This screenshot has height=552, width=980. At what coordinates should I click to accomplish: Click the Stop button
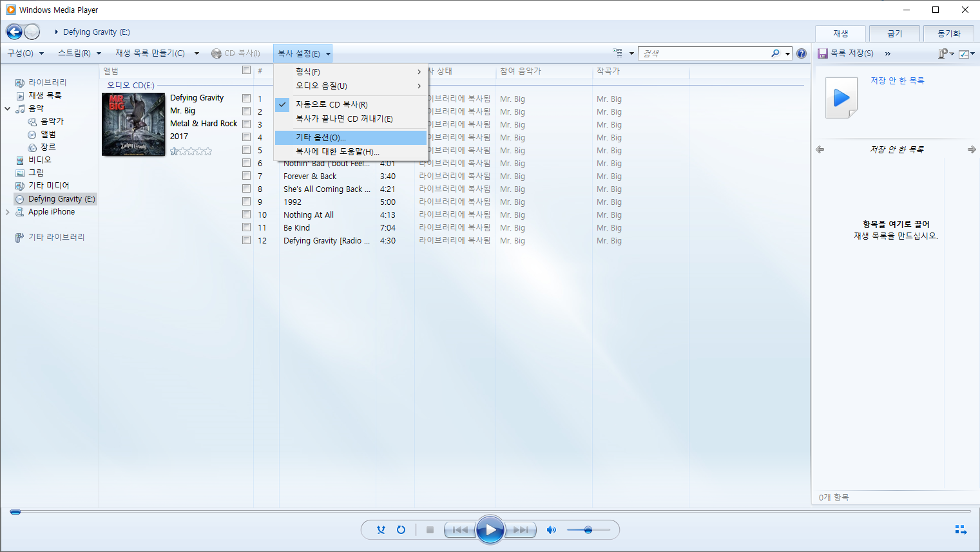pos(430,530)
